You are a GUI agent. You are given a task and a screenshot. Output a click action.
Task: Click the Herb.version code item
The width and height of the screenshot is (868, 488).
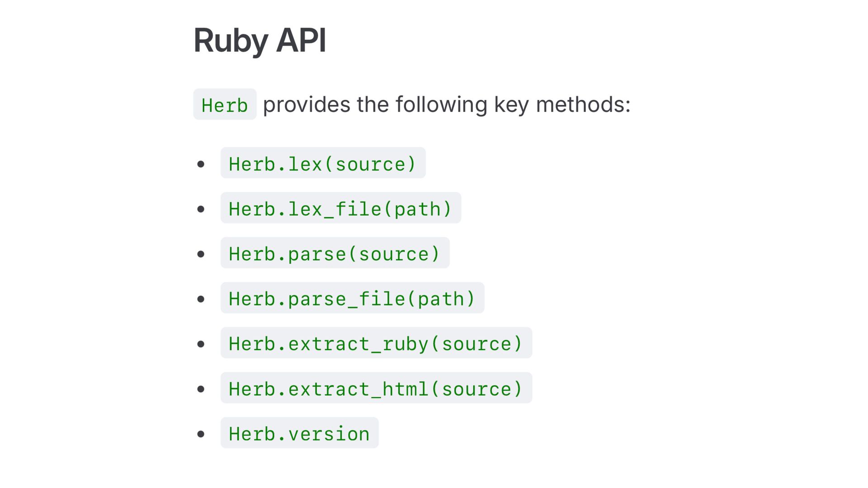pyautogui.click(x=299, y=433)
